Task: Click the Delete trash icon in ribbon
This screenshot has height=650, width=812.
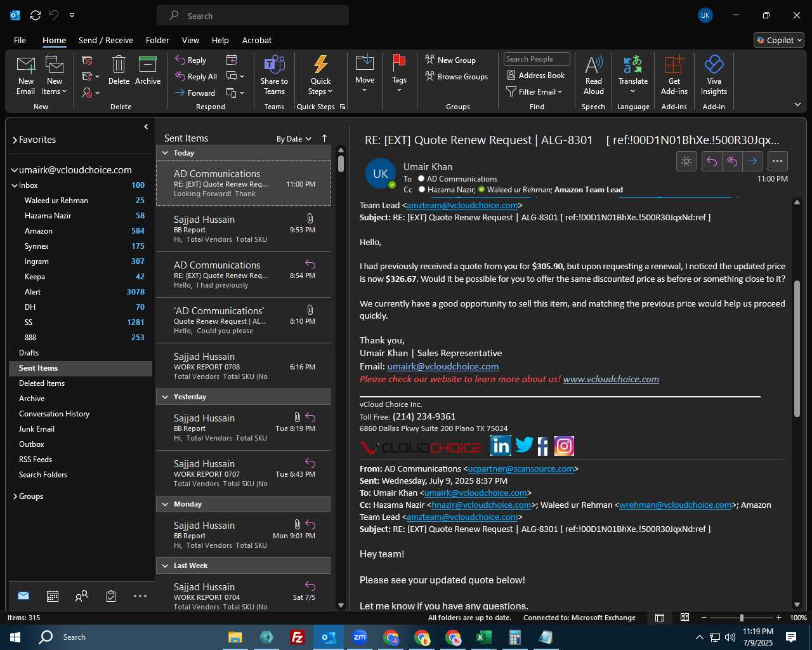Action: click(119, 70)
